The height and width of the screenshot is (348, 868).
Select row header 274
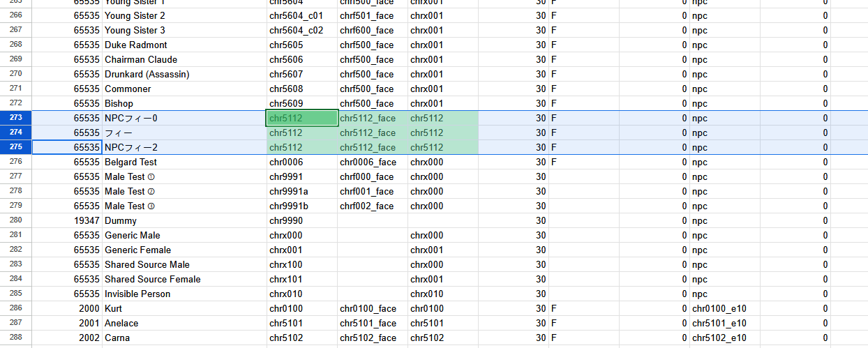16,133
